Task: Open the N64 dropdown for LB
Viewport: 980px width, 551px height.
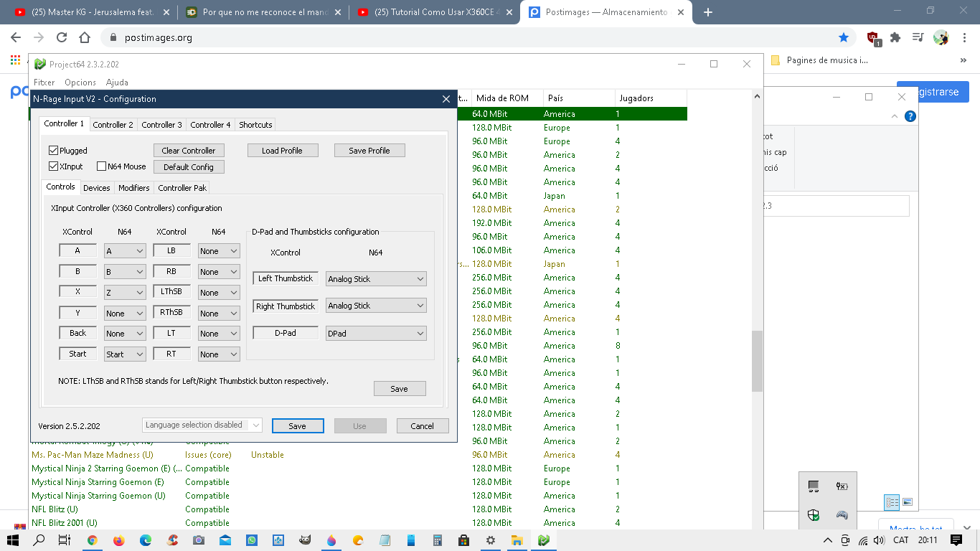Action: (x=219, y=251)
